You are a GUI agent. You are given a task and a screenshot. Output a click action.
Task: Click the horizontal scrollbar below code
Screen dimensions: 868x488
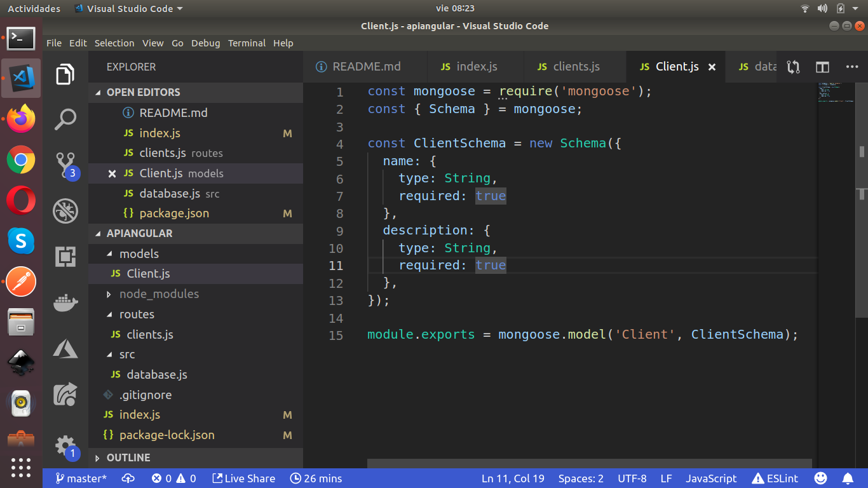point(589,464)
